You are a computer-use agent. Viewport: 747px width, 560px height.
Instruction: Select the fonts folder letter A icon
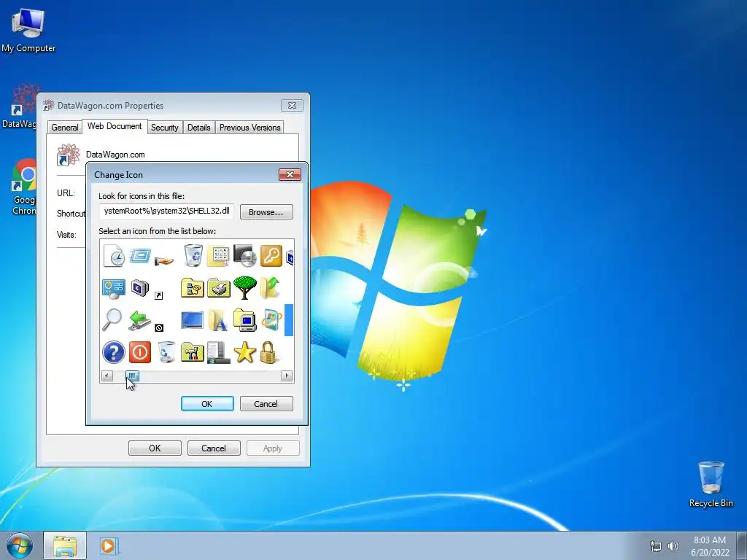click(x=217, y=321)
